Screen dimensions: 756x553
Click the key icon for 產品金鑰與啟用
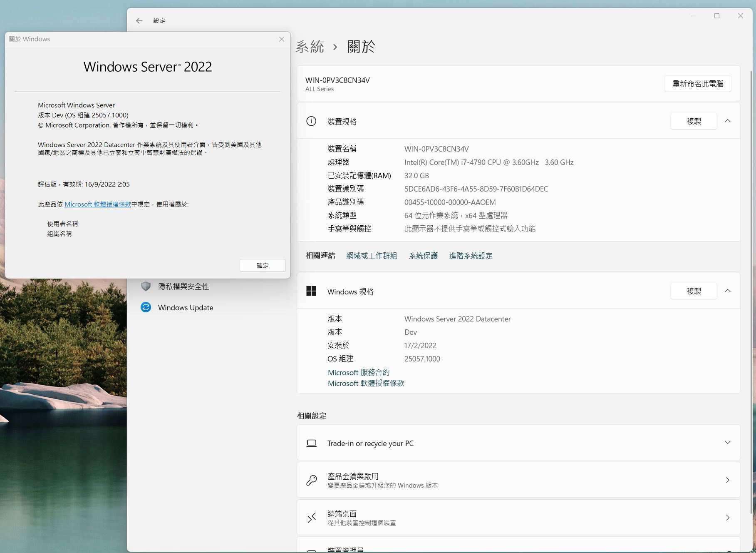tap(311, 480)
